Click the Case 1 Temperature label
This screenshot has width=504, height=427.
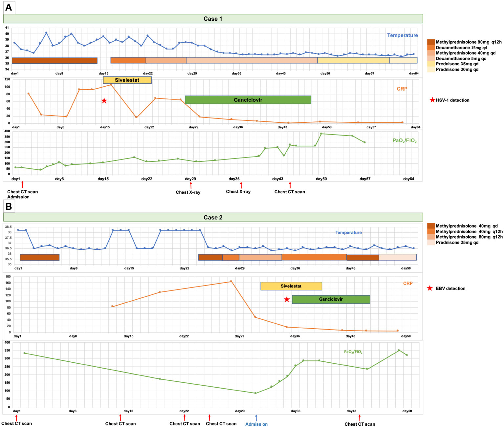tap(403, 35)
